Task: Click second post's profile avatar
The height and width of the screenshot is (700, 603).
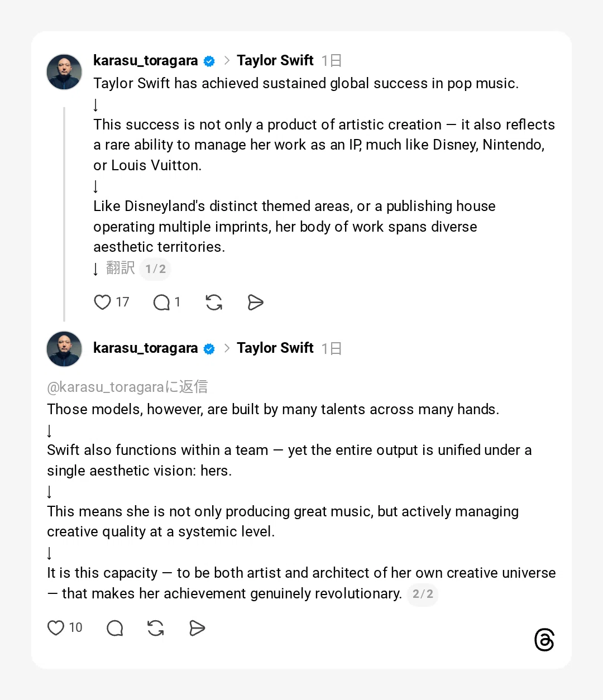Action: click(64, 349)
